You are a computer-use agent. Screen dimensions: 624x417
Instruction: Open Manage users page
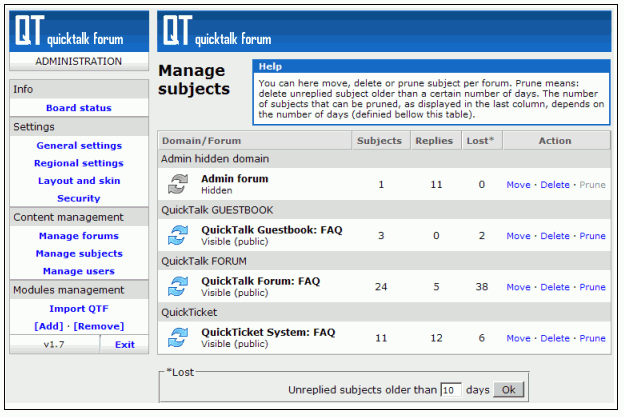79,271
